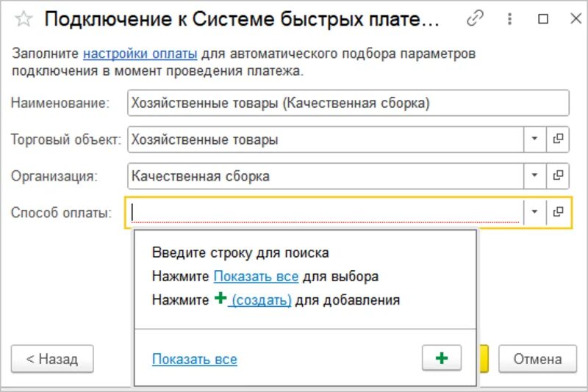Click Показать все at popup bottom
This screenshot has height=392, width=588.
pyautogui.click(x=195, y=360)
